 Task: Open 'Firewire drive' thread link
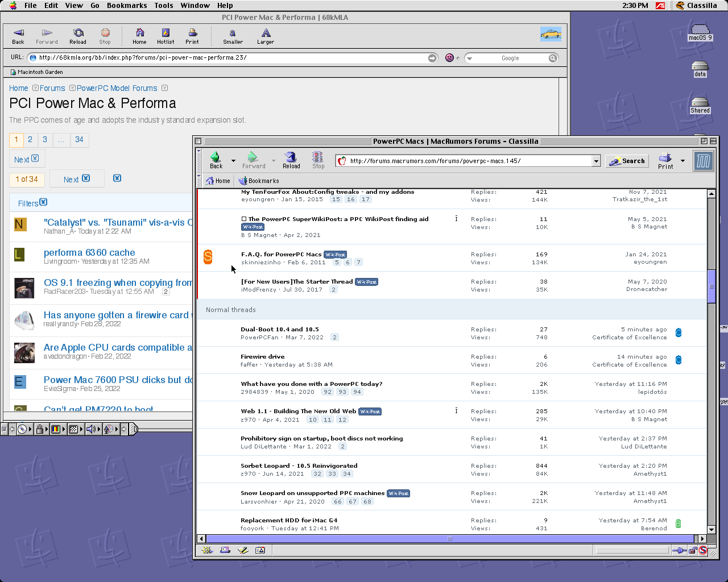[x=263, y=356]
